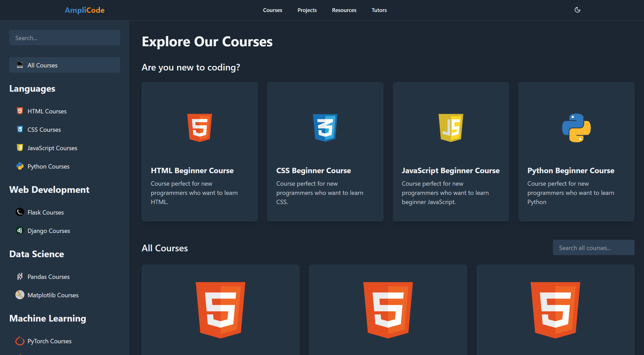Open PyTorch Courses link

(x=49, y=341)
